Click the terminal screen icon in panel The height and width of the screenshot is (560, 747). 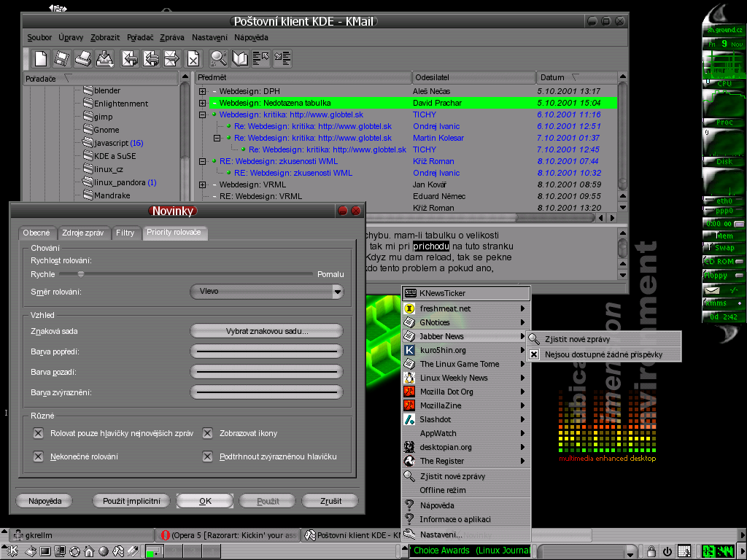click(x=45, y=551)
